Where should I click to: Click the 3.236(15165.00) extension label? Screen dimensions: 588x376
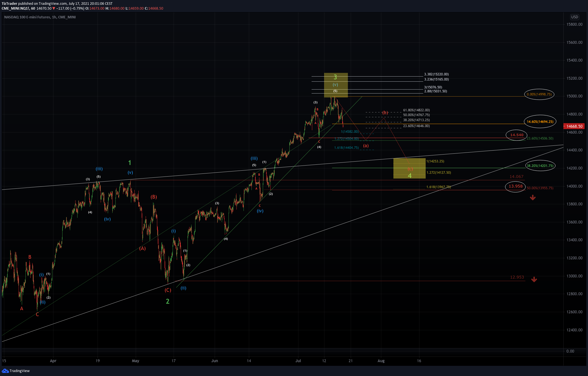click(436, 79)
